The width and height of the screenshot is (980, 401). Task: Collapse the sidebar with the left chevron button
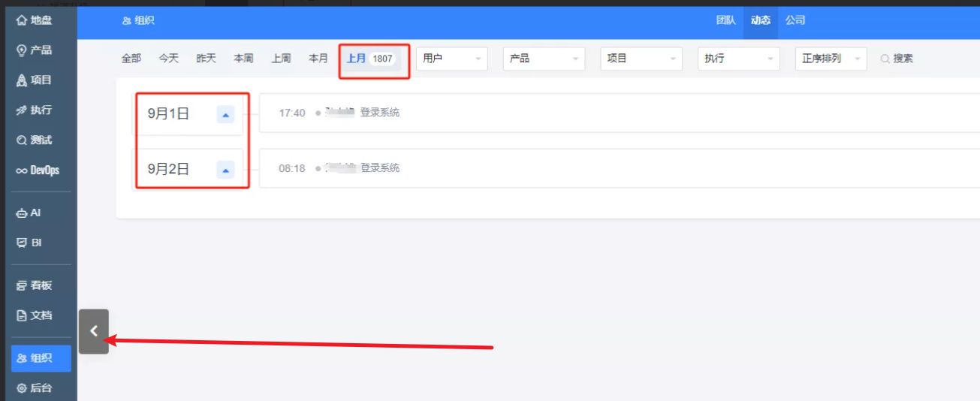tap(94, 331)
